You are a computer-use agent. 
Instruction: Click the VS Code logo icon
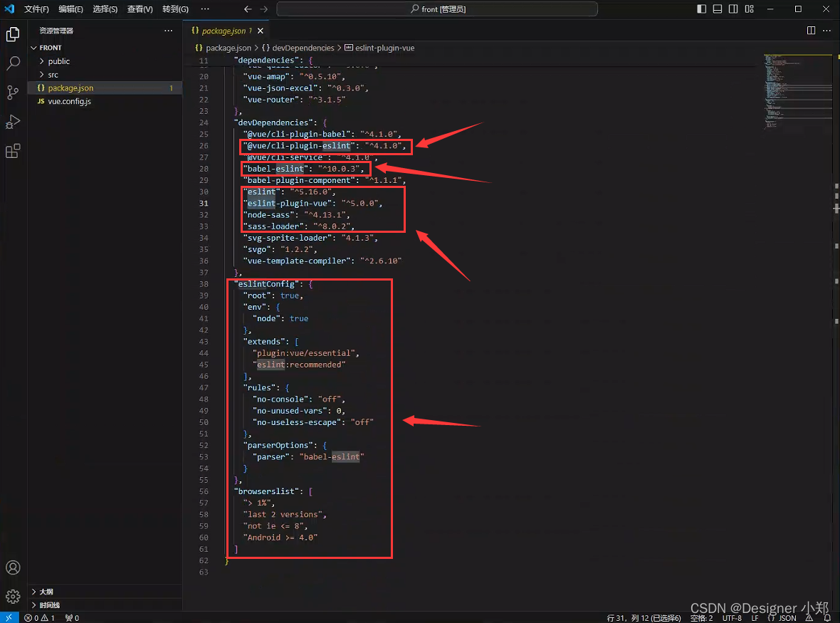[x=10, y=9]
